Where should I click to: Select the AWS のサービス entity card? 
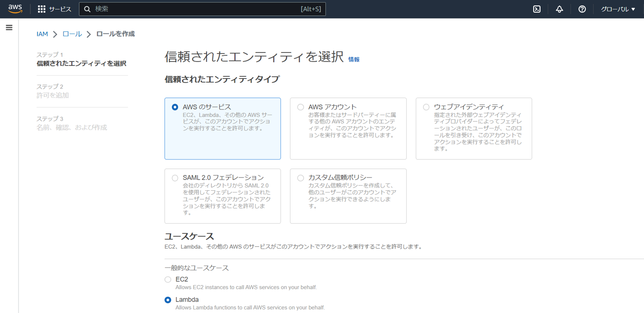tap(222, 128)
